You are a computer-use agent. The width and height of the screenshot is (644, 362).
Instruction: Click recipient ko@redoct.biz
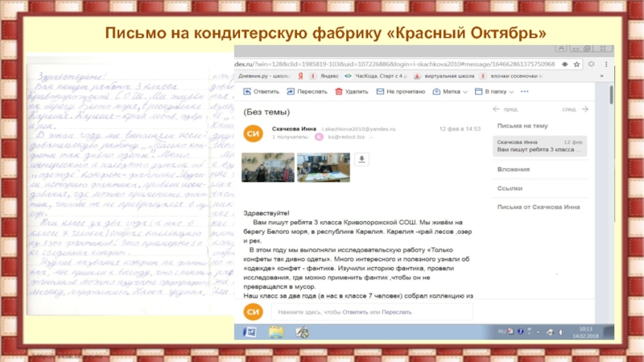(346, 137)
